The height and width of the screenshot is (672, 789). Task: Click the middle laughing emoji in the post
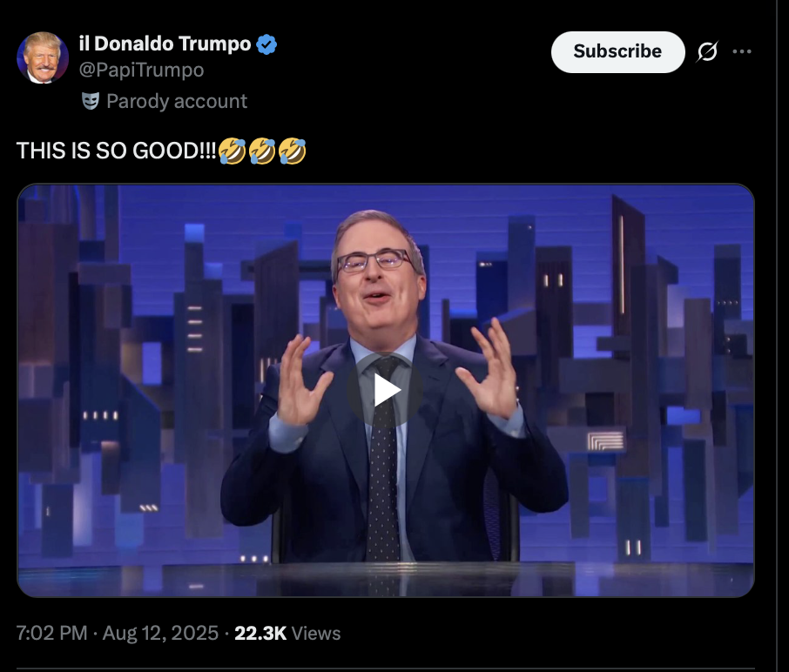[x=261, y=151]
